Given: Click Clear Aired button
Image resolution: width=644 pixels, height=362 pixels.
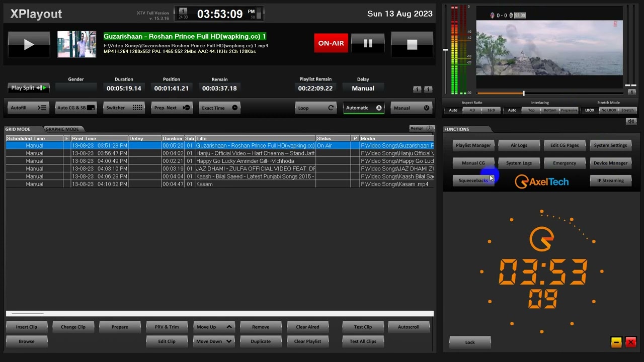Looking at the screenshot, I should click(x=307, y=327).
